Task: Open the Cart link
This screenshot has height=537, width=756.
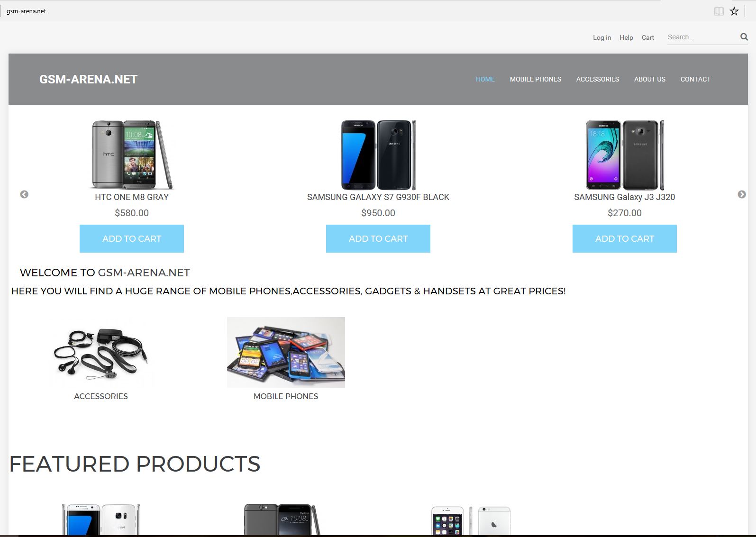Action: pyautogui.click(x=648, y=37)
